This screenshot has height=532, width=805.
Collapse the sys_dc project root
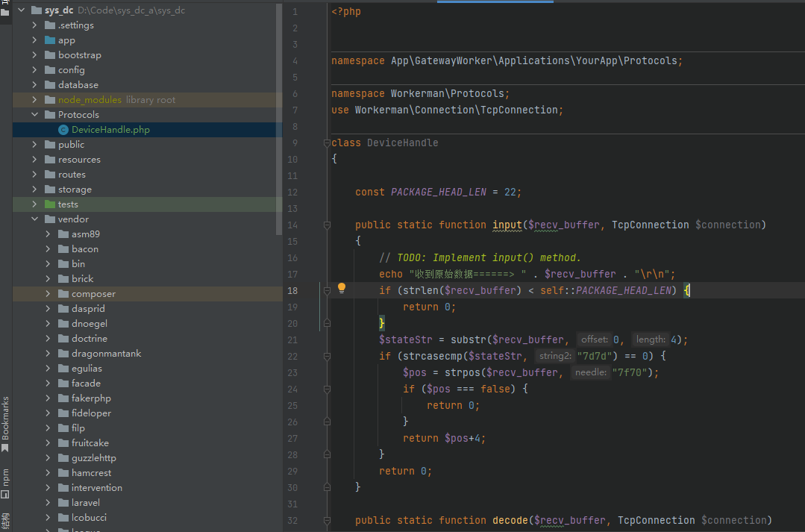click(x=22, y=10)
